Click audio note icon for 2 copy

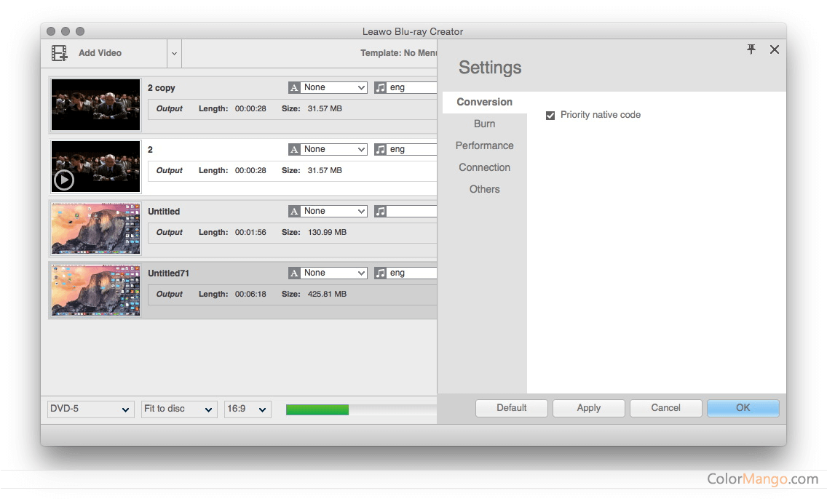tap(380, 87)
